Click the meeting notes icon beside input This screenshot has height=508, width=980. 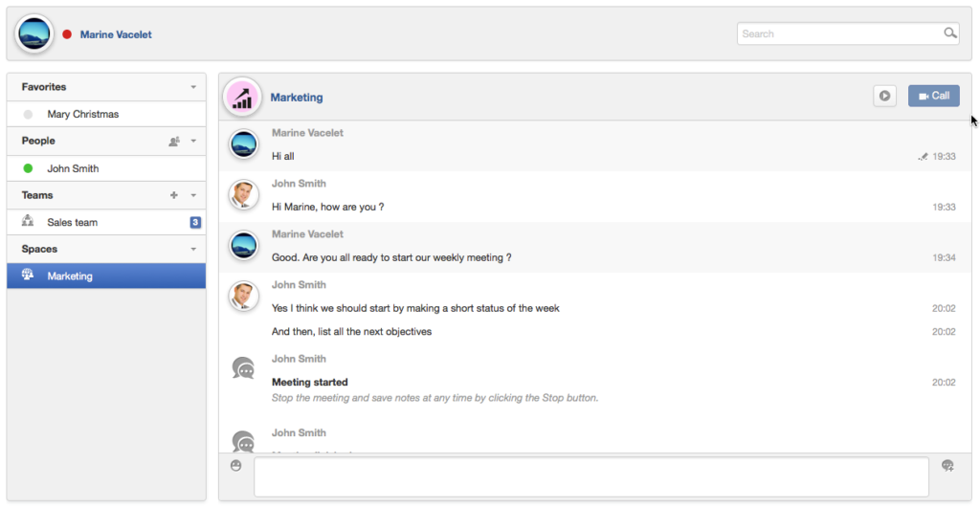[947, 466]
